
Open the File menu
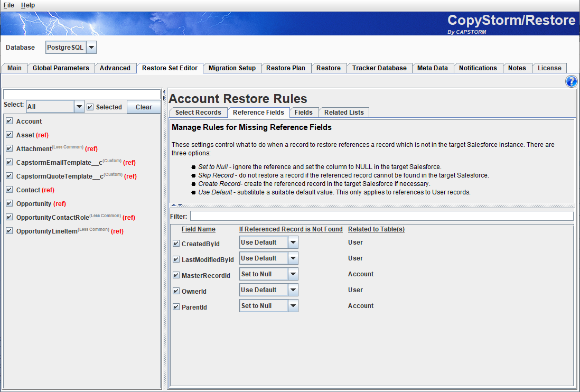pyautogui.click(x=9, y=5)
